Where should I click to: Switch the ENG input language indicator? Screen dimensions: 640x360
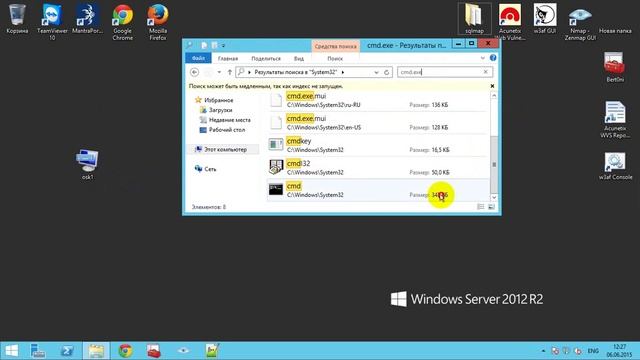click(593, 351)
